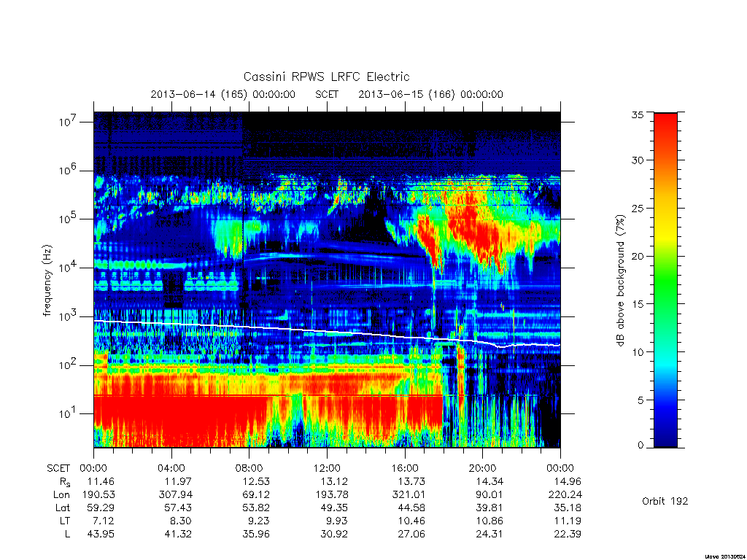Click the L value 43.95
Viewport: 747px width, 560px height.
(x=101, y=534)
